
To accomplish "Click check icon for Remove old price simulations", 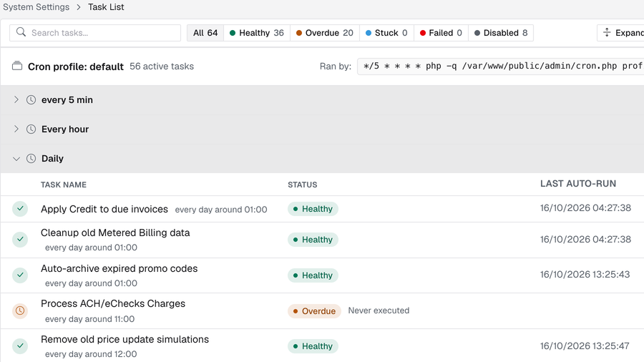I will 20,346.
